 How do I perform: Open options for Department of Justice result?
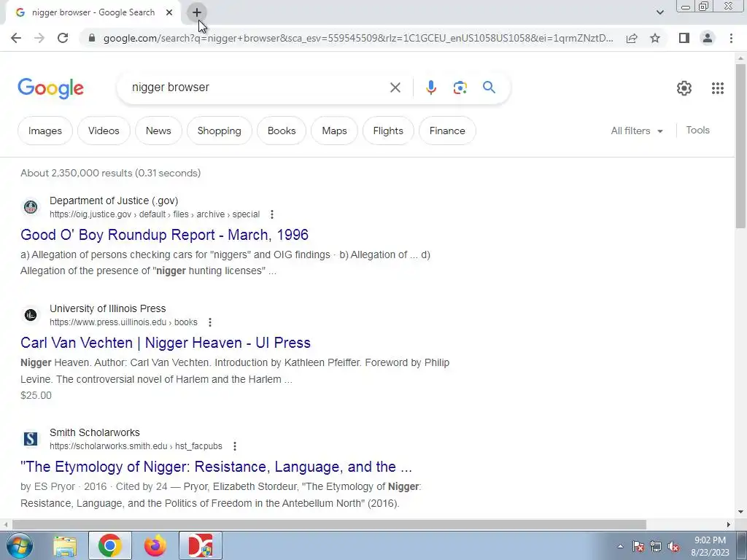272,214
